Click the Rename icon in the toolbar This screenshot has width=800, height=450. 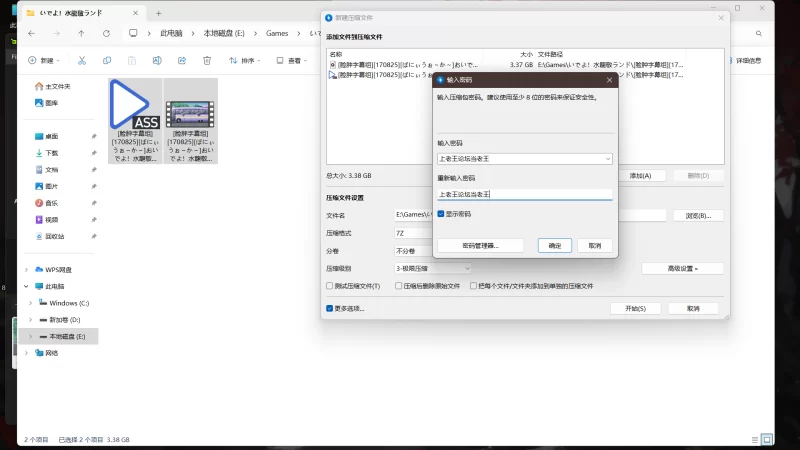(157, 60)
